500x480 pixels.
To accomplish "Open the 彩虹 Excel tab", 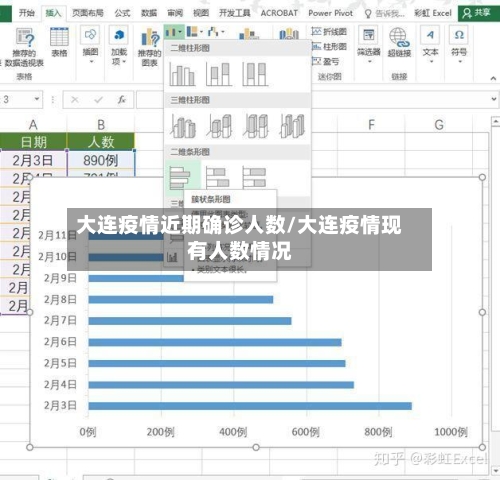I will click(x=433, y=13).
